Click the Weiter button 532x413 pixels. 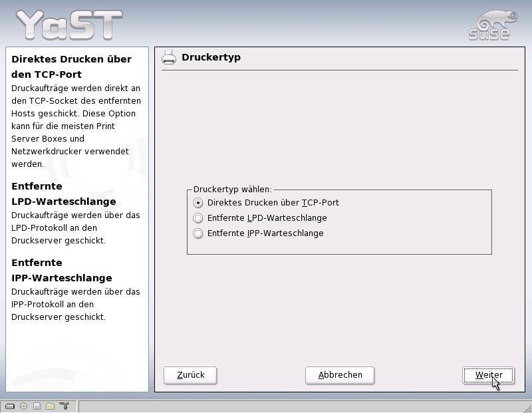[x=489, y=375]
